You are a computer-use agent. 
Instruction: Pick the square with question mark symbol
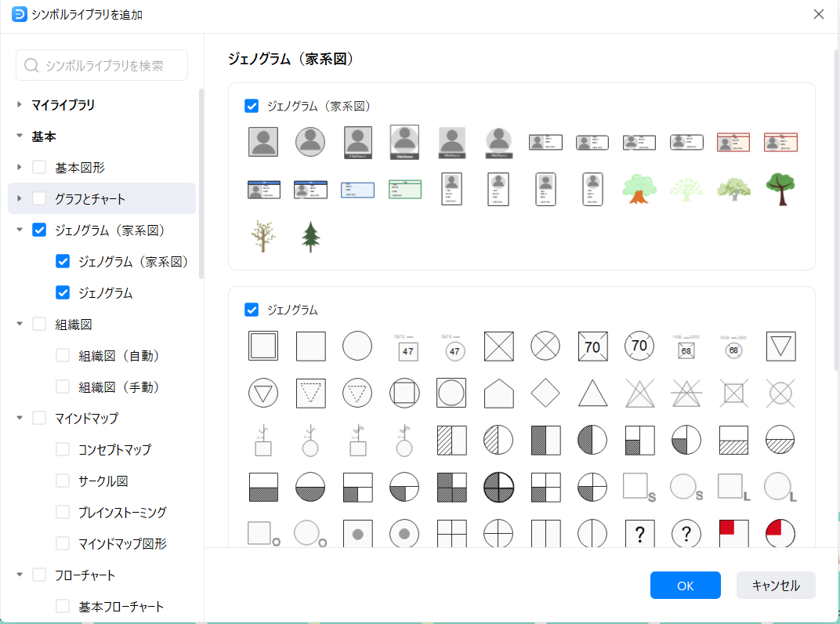point(639,534)
